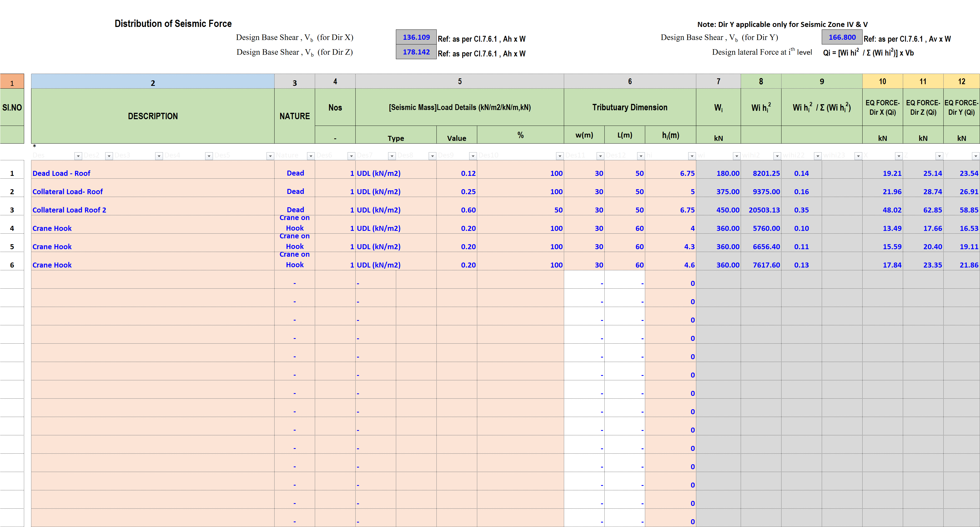The width and height of the screenshot is (980, 527).
Task: Select the Dir X base shear value 136.109
Action: point(416,37)
